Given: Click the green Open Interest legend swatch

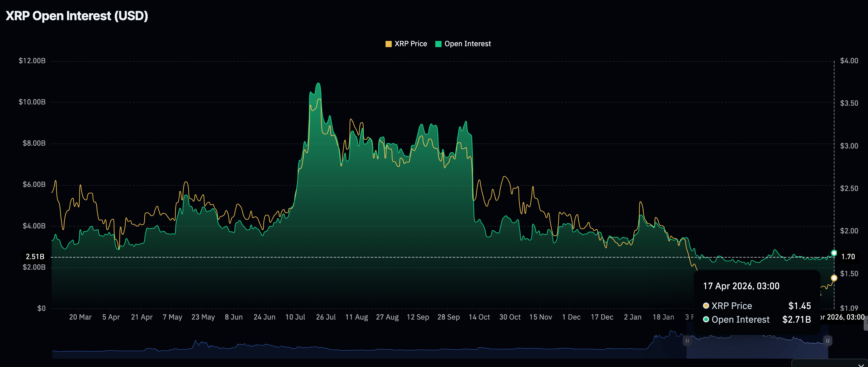Looking at the screenshot, I should coord(438,44).
